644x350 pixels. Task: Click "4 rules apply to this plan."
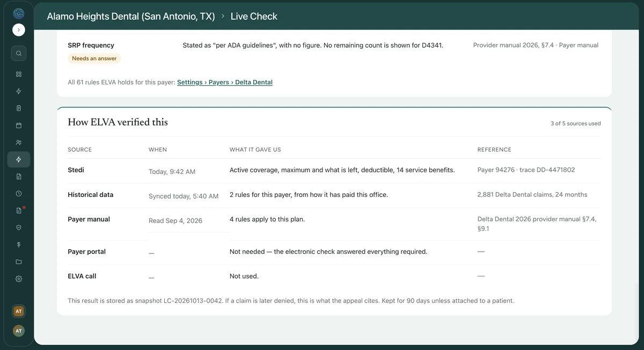point(267,219)
